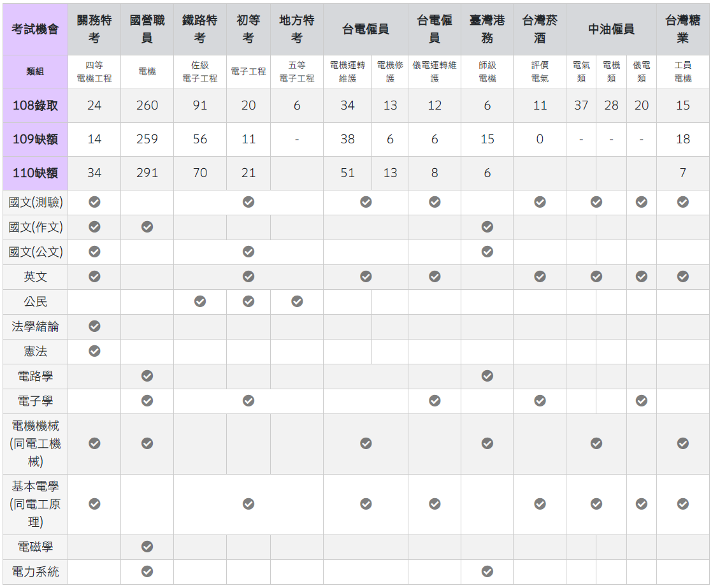
Task: Click the 國文(測驗) checkmark under 關務特考
Action: 94,202
